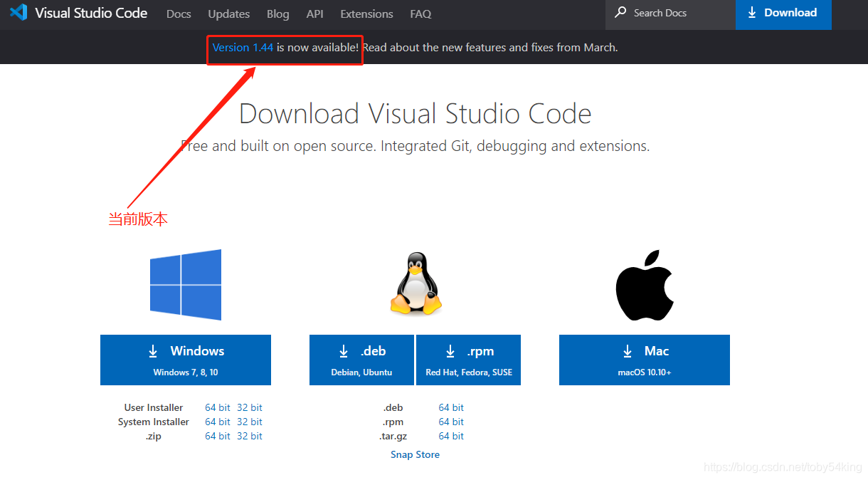Open the Updates menu item

[x=229, y=14]
